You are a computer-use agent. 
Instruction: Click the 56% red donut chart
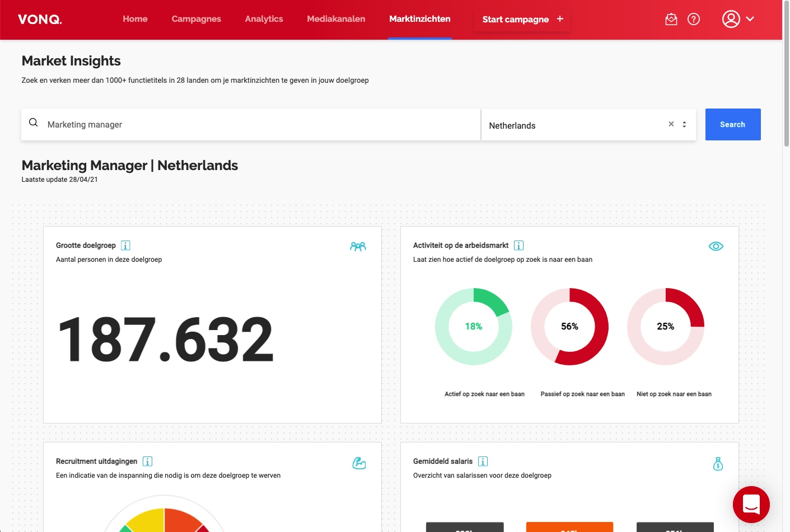click(x=569, y=327)
